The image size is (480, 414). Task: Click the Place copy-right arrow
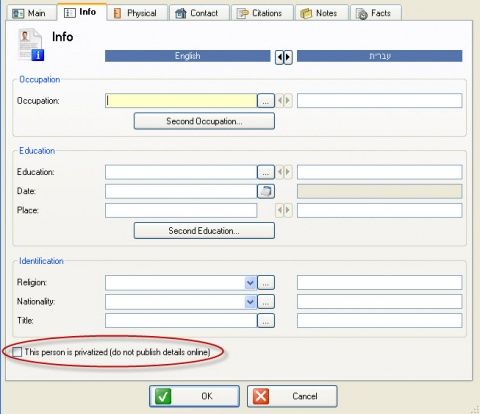tap(288, 210)
